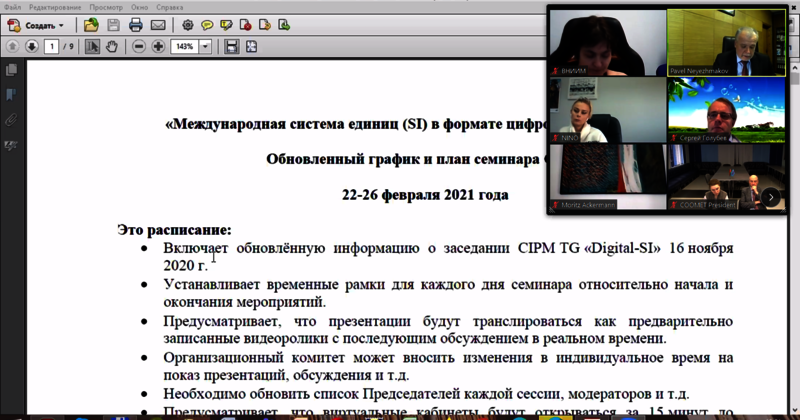Open the Редактирование menu
Image resolution: width=800 pixels, height=420 pixels.
55,7
